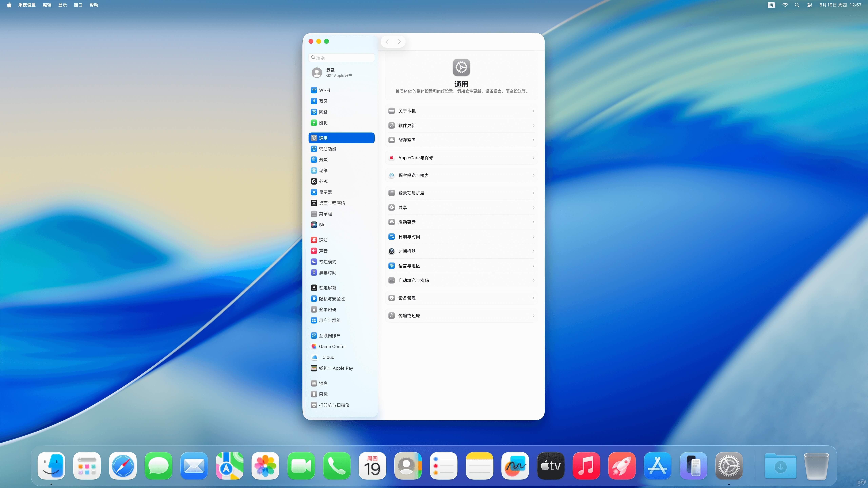Open iCloud settings in sidebar
The image size is (868, 488).
[x=341, y=357]
